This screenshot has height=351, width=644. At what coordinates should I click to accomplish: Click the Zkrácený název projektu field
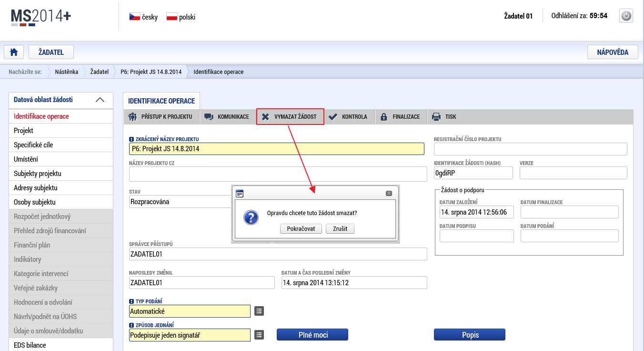pos(276,149)
